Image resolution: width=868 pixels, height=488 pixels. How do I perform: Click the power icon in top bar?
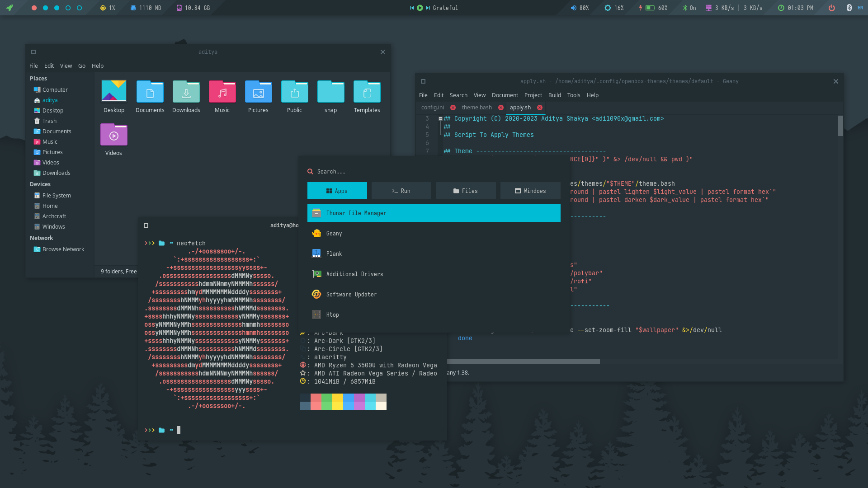(831, 8)
